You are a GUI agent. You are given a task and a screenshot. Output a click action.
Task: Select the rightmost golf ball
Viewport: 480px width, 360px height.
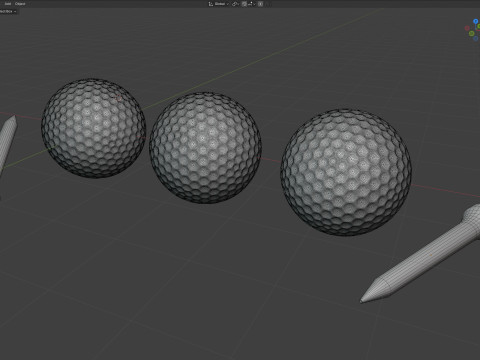pyautogui.click(x=346, y=172)
